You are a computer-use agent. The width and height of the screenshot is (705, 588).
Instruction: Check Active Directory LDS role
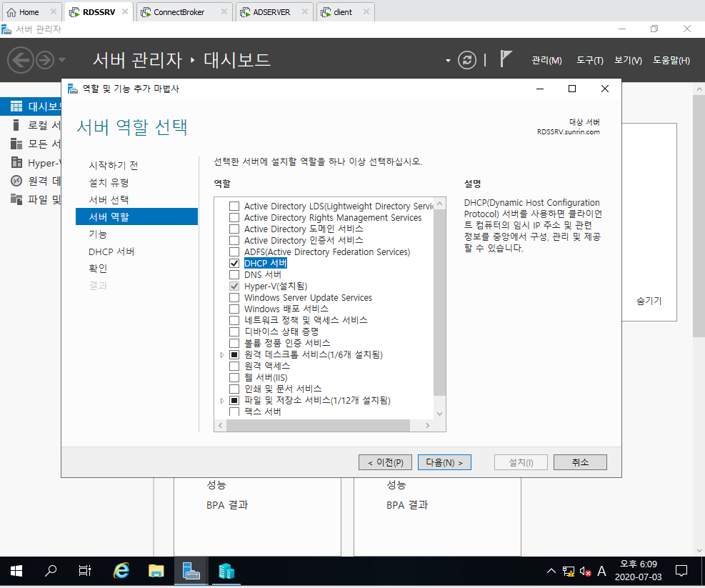click(234, 206)
